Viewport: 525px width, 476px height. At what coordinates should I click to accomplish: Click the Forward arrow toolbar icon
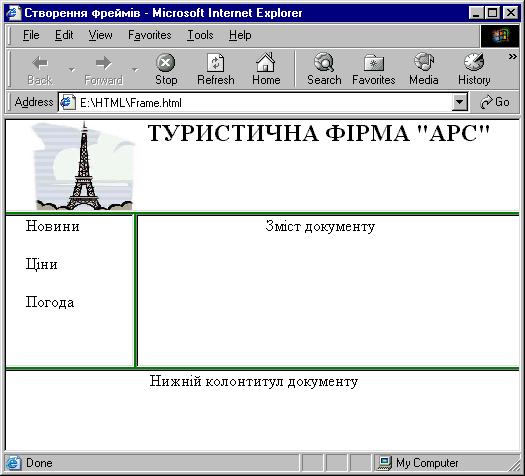point(103,63)
